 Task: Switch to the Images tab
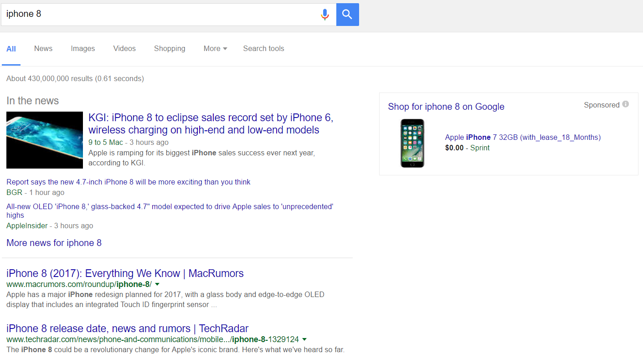click(x=83, y=49)
